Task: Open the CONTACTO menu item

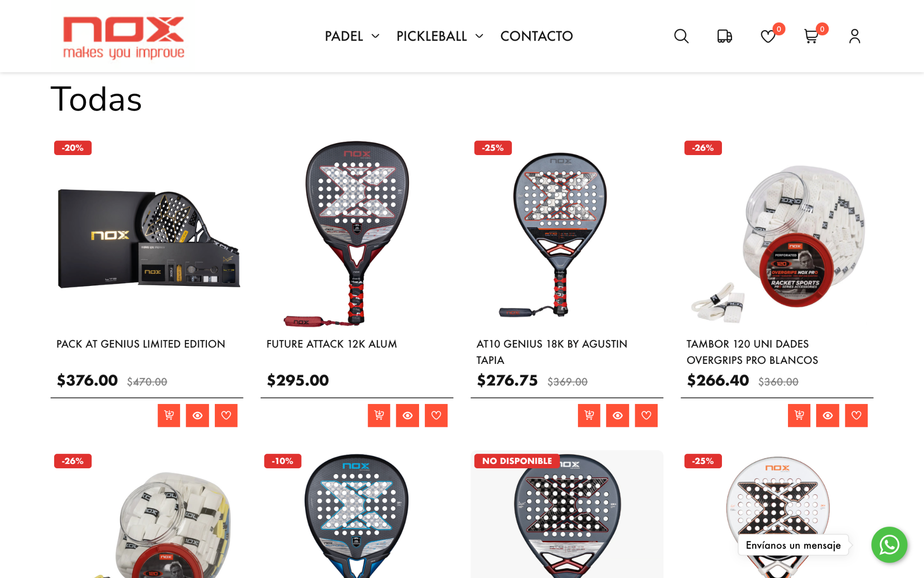Action: point(537,36)
